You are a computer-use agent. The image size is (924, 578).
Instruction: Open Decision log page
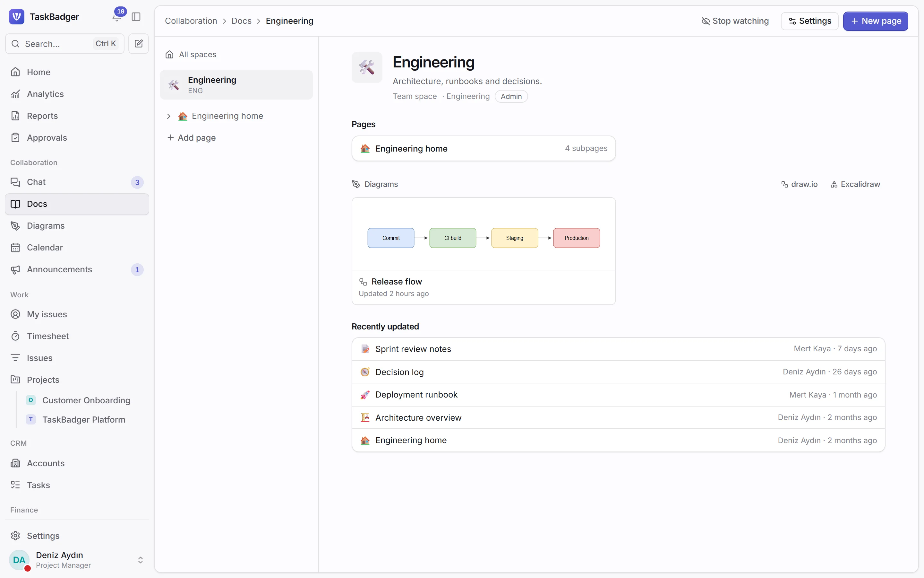(x=618, y=372)
